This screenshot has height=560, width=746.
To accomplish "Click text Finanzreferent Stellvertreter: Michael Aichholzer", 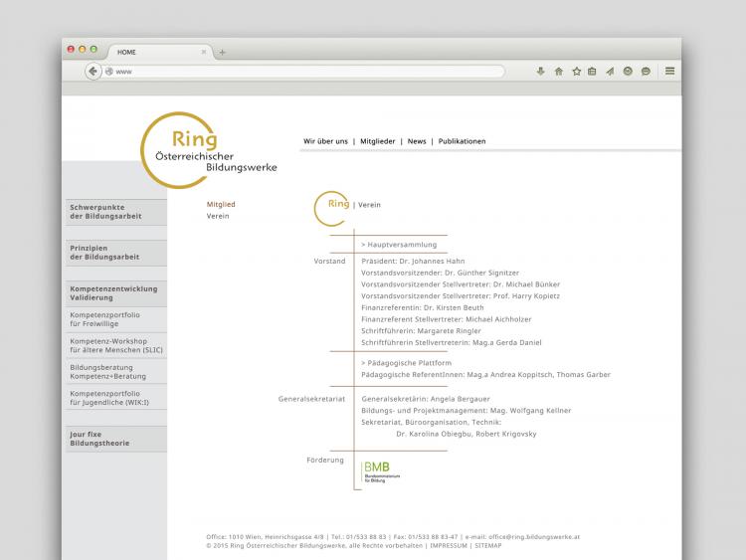I will tap(447, 319).
